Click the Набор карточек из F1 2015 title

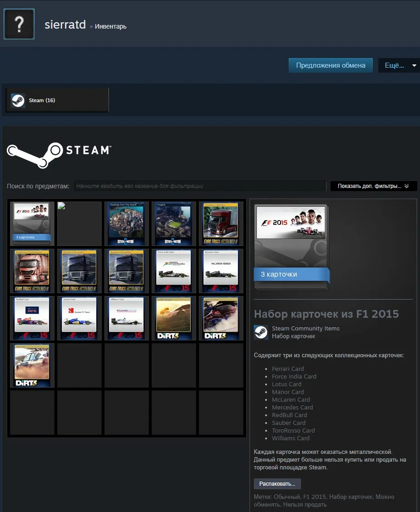pyautogui.click(x=326, y=314)
